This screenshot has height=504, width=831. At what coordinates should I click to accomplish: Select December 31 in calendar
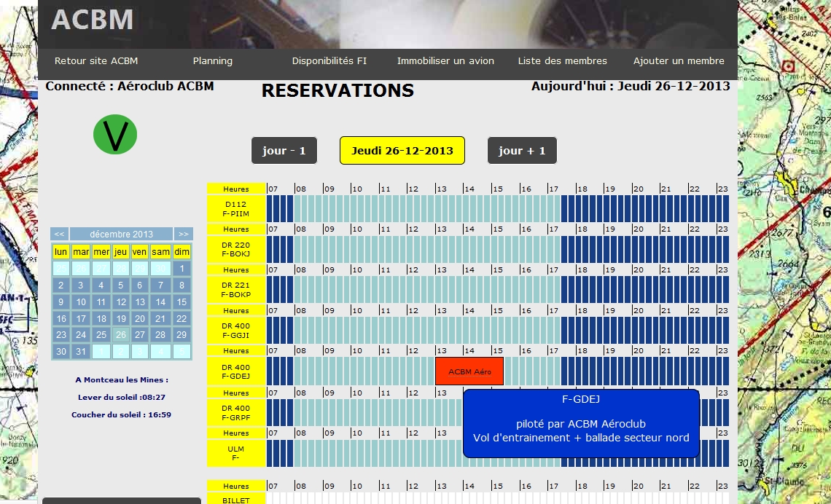(81, 351)
